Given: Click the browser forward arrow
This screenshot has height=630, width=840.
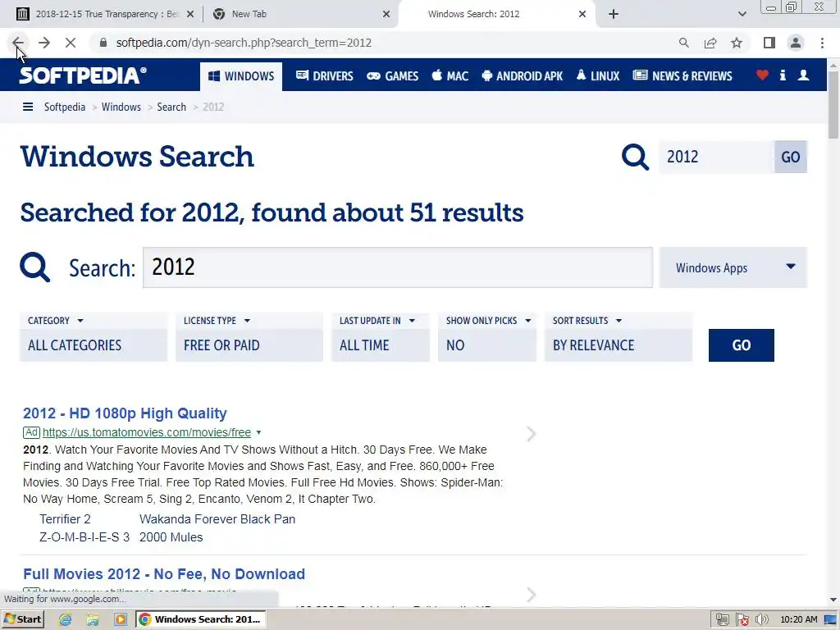Looking at the screenshot, I should (x=44, y=43).
